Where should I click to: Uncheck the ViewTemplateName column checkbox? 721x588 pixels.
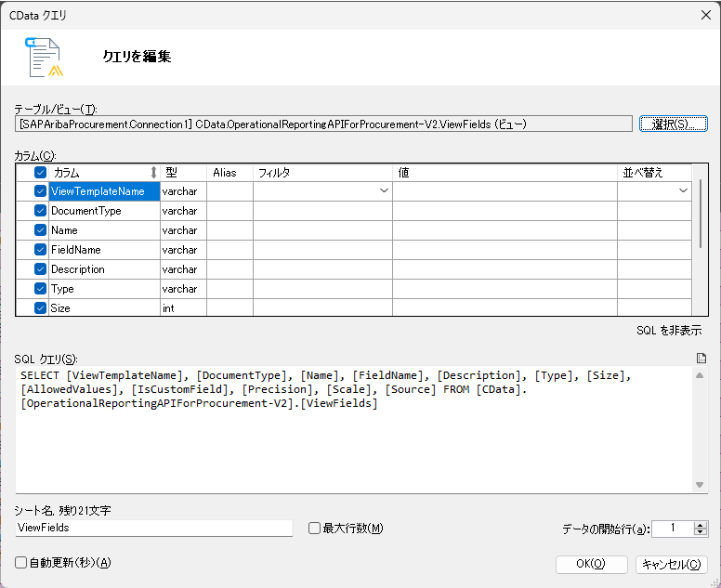point(41,190)
